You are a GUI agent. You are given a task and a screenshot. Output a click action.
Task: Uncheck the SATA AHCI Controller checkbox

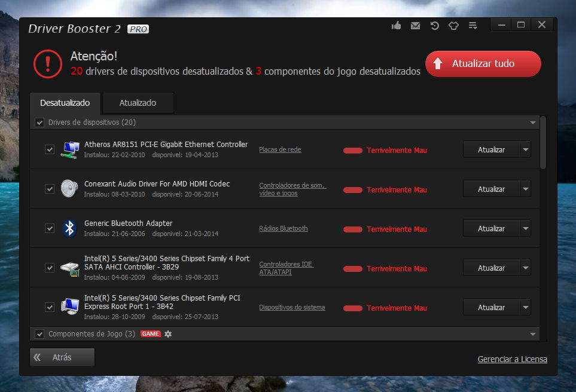tap(50, 268)
